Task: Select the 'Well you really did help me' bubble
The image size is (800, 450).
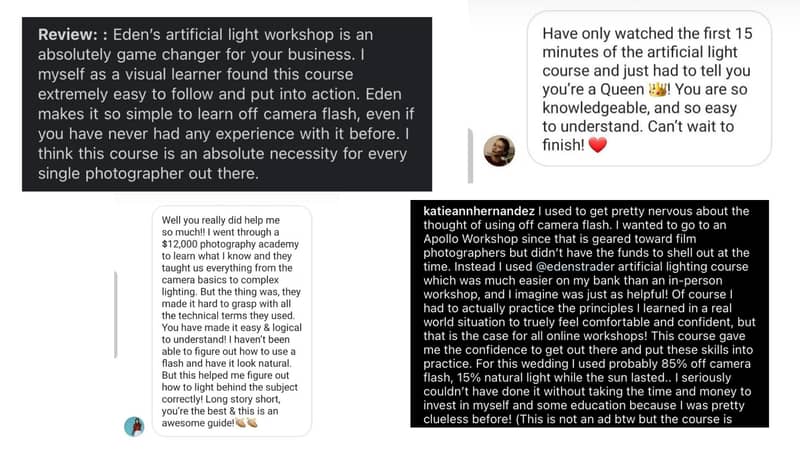Action: (232, 321)
